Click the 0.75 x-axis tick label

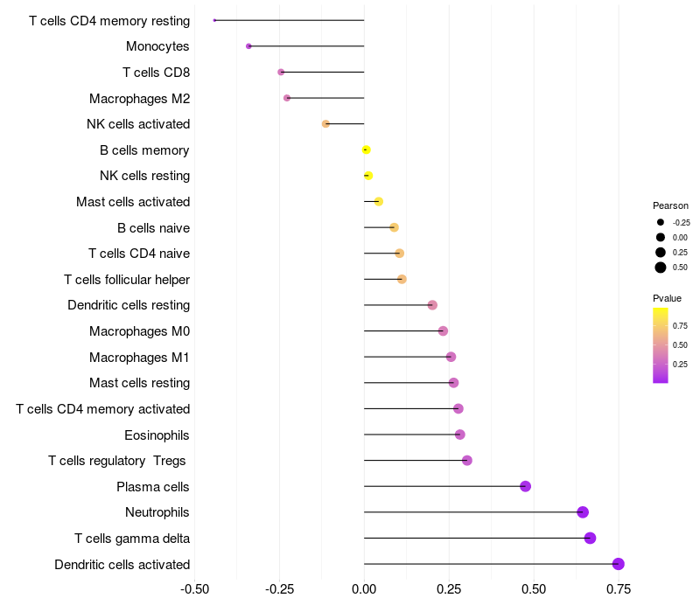[619, 589]
